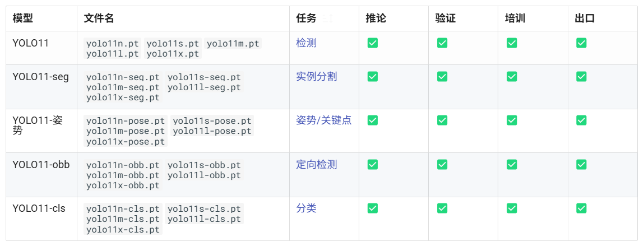
Task: Select the yolo11l-seg.pt file name
Action: [204, 87]
